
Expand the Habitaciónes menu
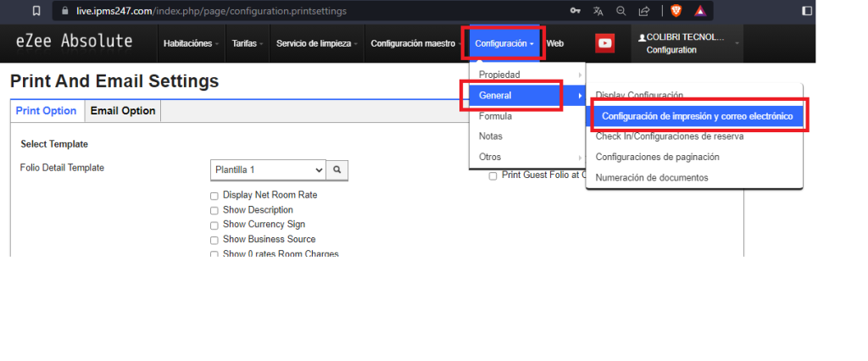coord(191,43)
